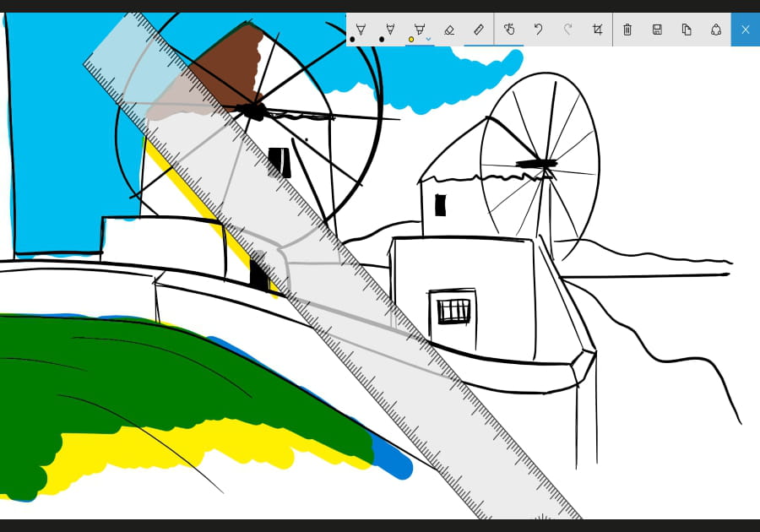Open the crop tool
This screenshot has height=532, width=760.
(x=598, y=30)
